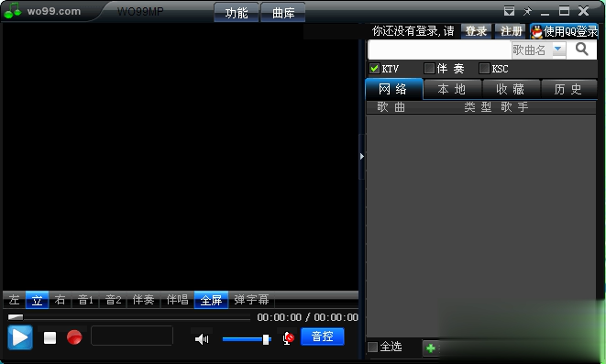This screenshot has width=606, height=364.
Task: Enable the 伴奏 checkbox
Action: point(429,69)
